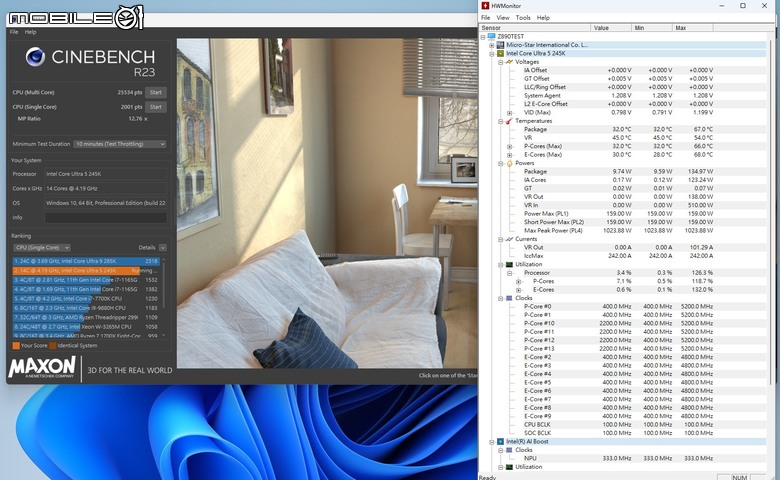
Task: Click the Value column header
Action: pos(611,28)
